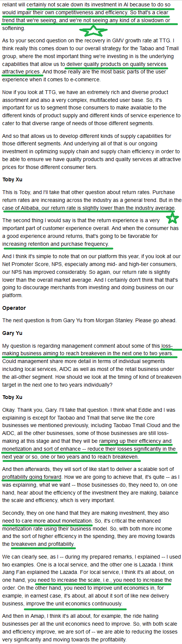Click the underlined "profitability going forward" text
Image resolution: width=182 pixels, height=644 pixels.
(31, 477)
